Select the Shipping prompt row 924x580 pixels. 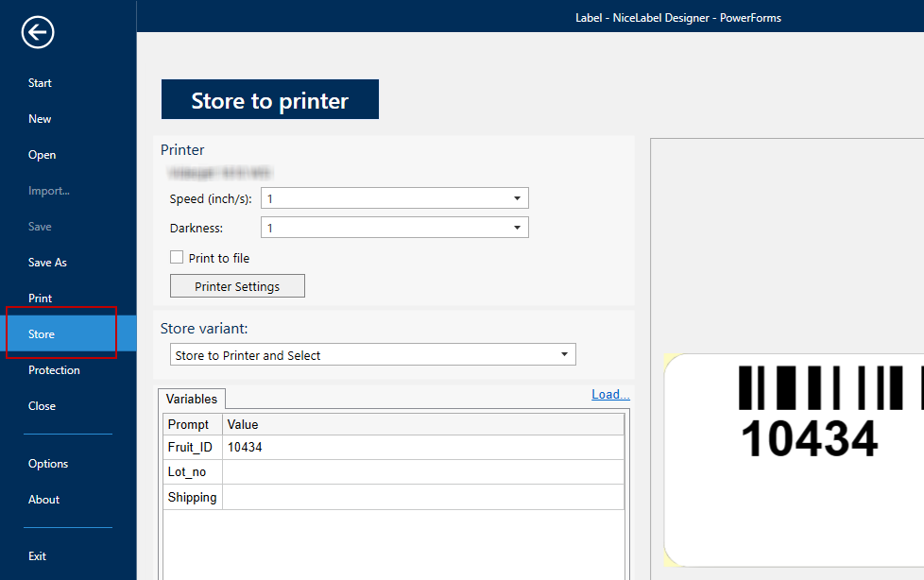193,497
